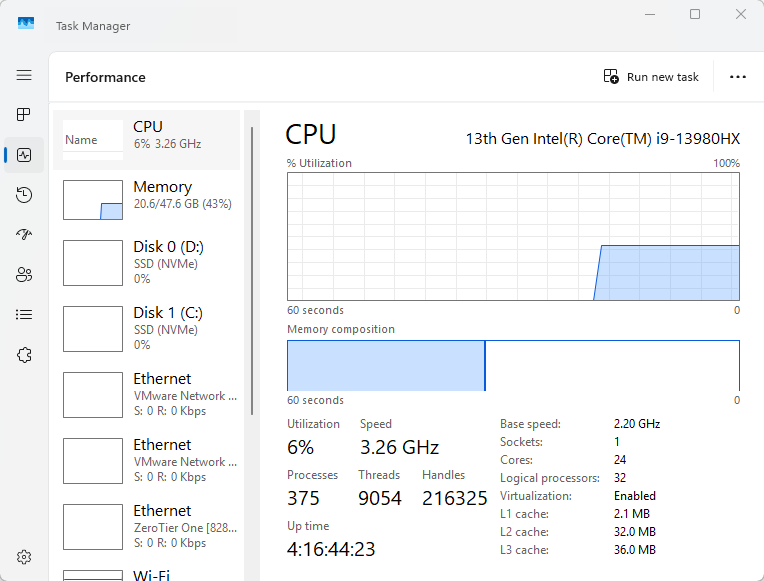This screenshot has width=764, height=581.
Task: Open the Services page icon
Action: coord(24,355)
